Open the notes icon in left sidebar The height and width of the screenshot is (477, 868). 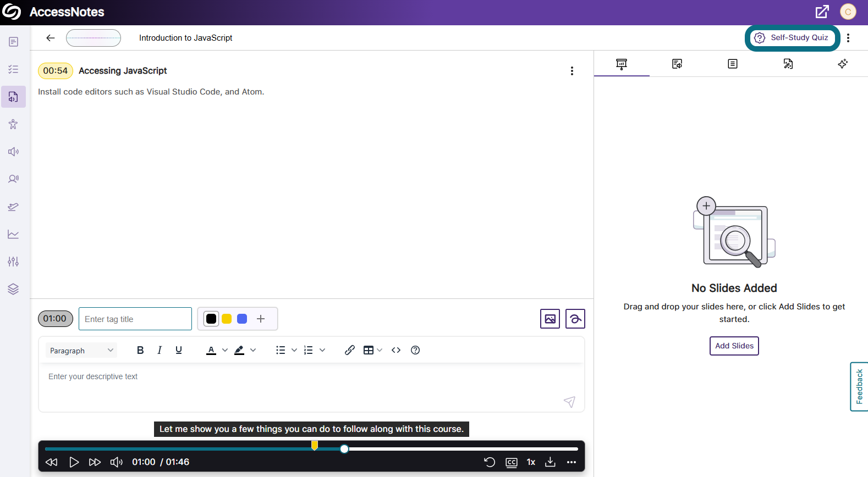[14, 42]
